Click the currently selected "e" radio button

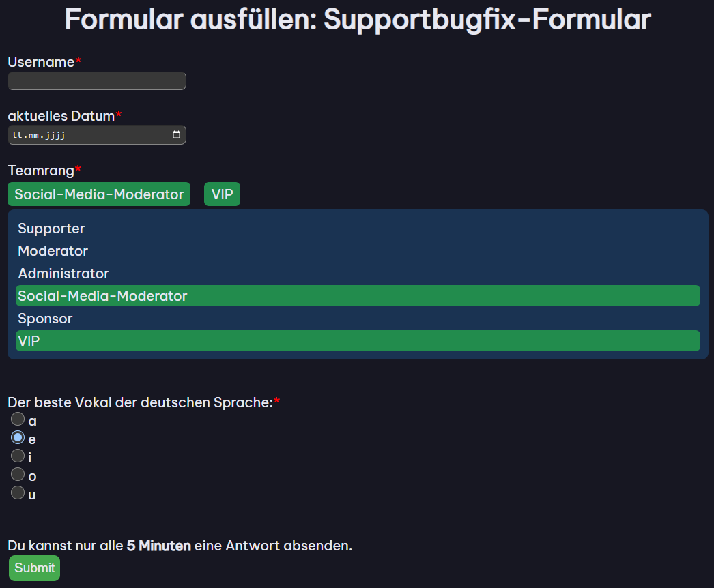click(18, 437)
